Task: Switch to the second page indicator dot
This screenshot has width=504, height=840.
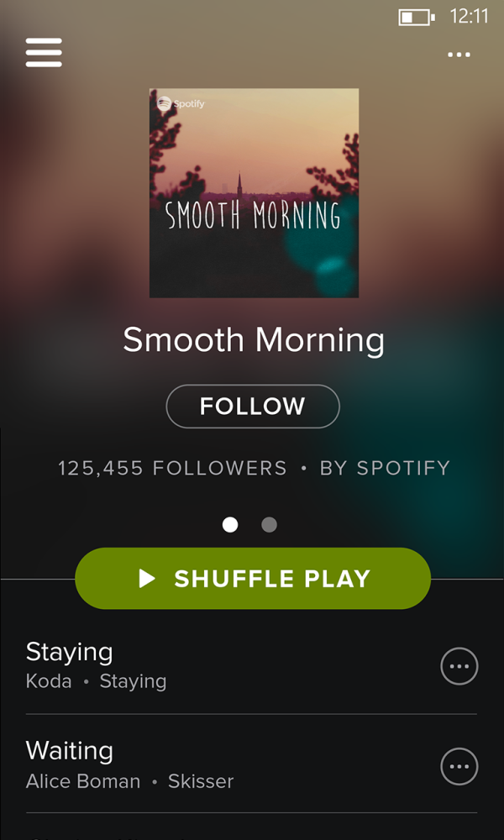Action: [269, 524]
